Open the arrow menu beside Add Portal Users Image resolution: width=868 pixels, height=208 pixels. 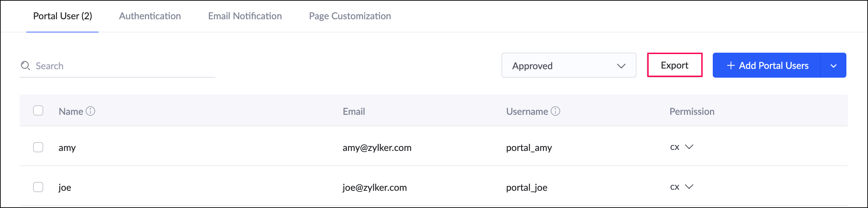(x=833, y=66)
